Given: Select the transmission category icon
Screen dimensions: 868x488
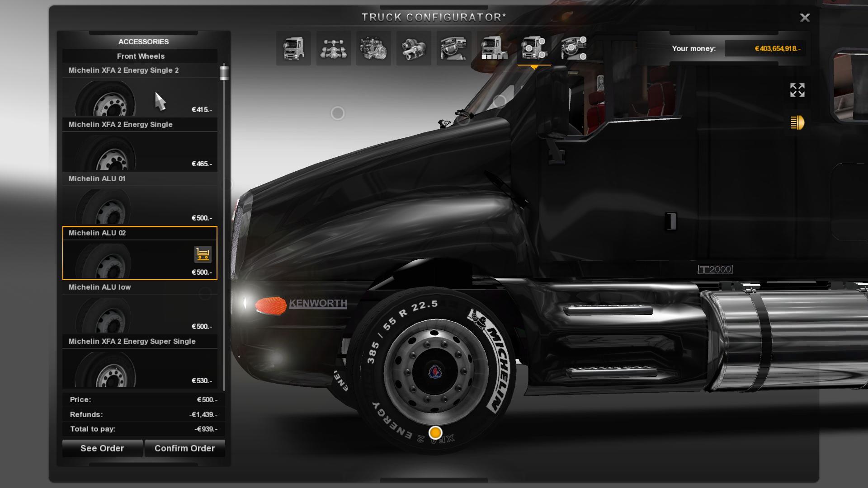Looking at the screenshot, I should (413, 48).
